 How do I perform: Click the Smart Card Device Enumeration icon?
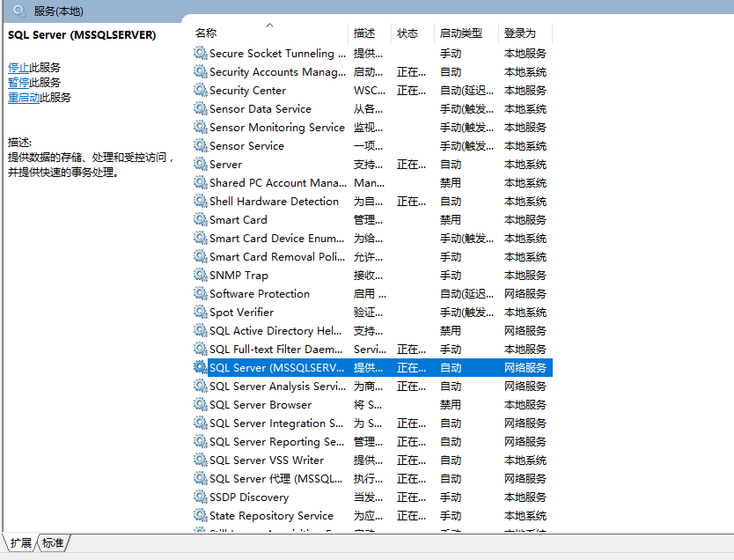coord(201,238)
